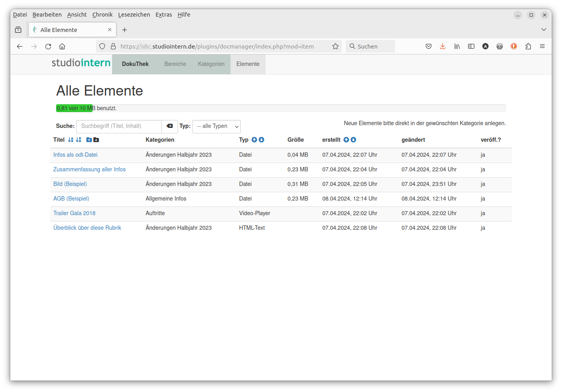
Task: Sort Typ column descending with down arrow
Action: [261, 140]
